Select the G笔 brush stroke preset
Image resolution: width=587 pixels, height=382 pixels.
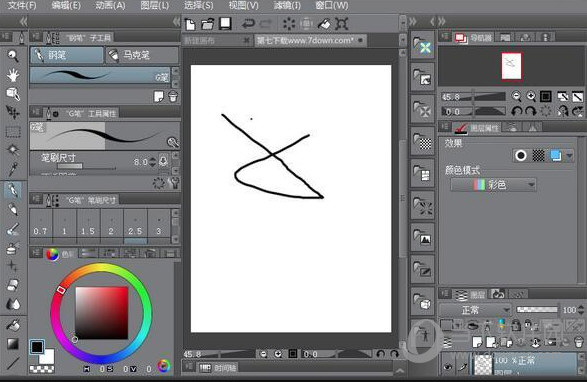point(100,75)
